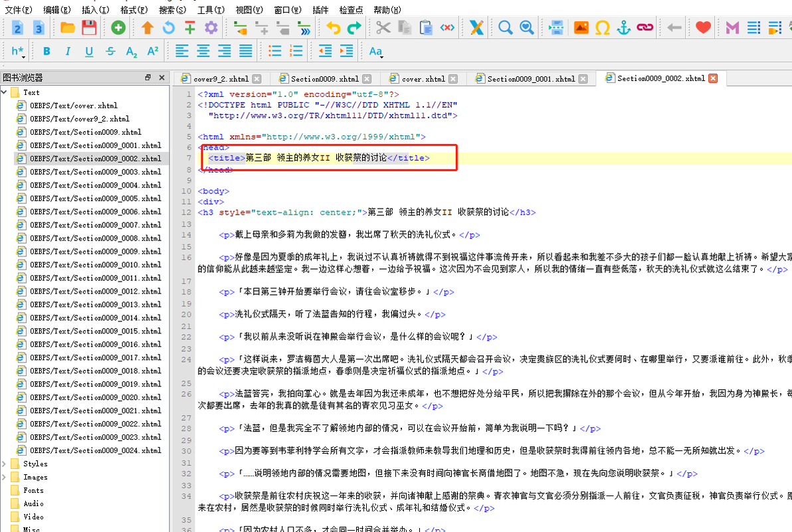The width and height of the screenshot is (792, 532).
Task: Click the gray back arrow icon
Action: click(674, 28)
